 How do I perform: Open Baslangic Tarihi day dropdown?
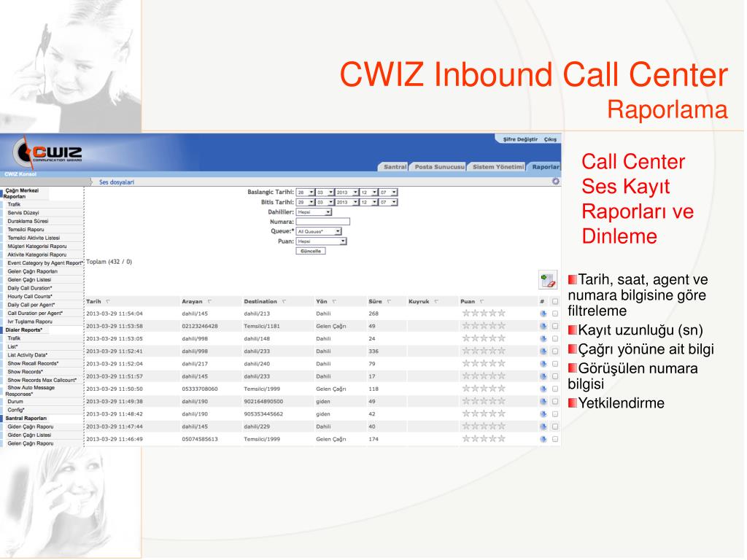[306, 192]
